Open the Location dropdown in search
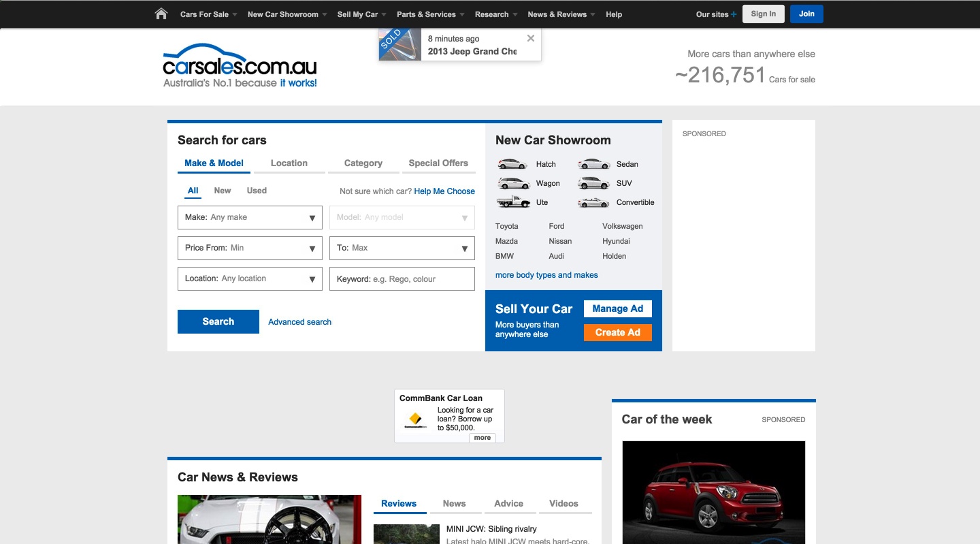Screen dimensions: 980x544 pyautogui.click(x=250, y=278)
